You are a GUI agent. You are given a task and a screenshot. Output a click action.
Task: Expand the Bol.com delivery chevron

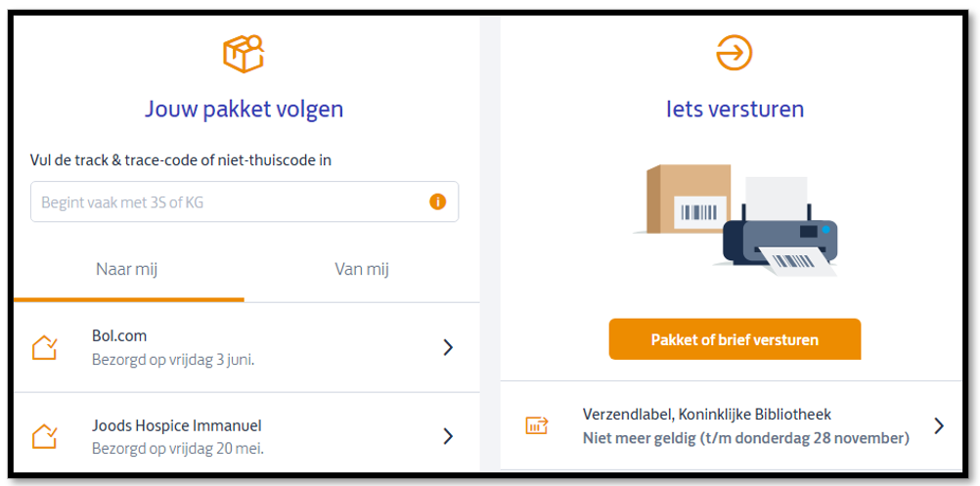tap(448, 347)
